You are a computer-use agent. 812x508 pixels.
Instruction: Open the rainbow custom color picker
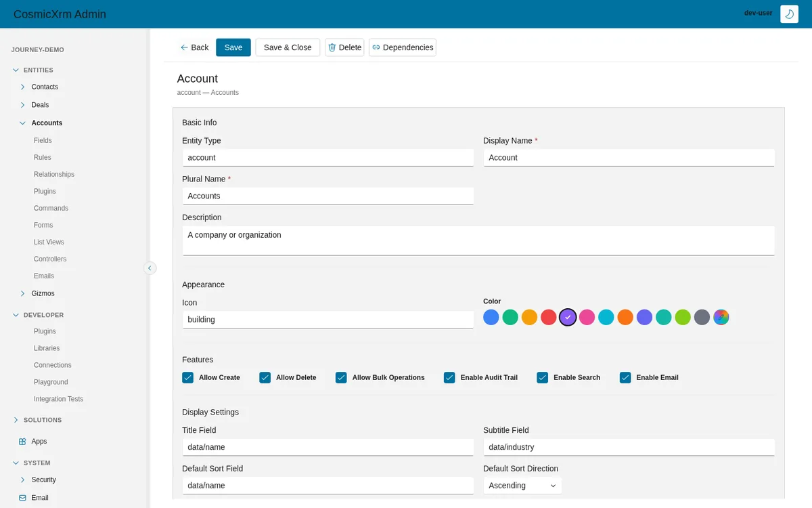721,317
